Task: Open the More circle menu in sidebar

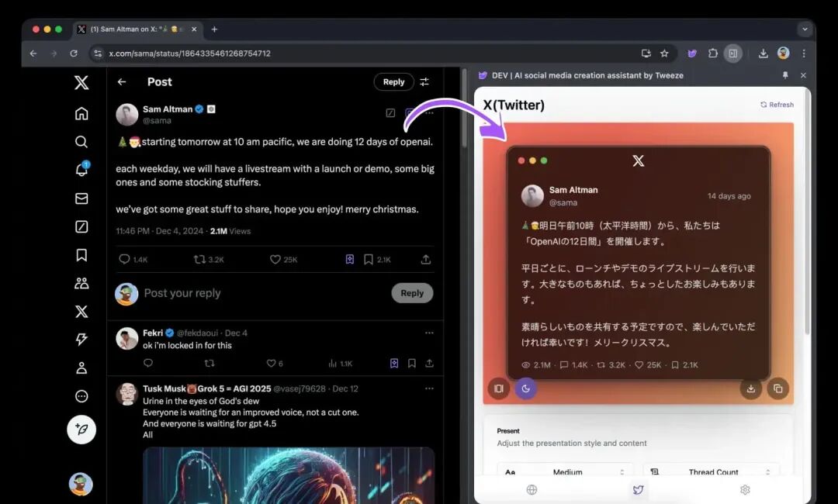Action: [x=81, y=395]
